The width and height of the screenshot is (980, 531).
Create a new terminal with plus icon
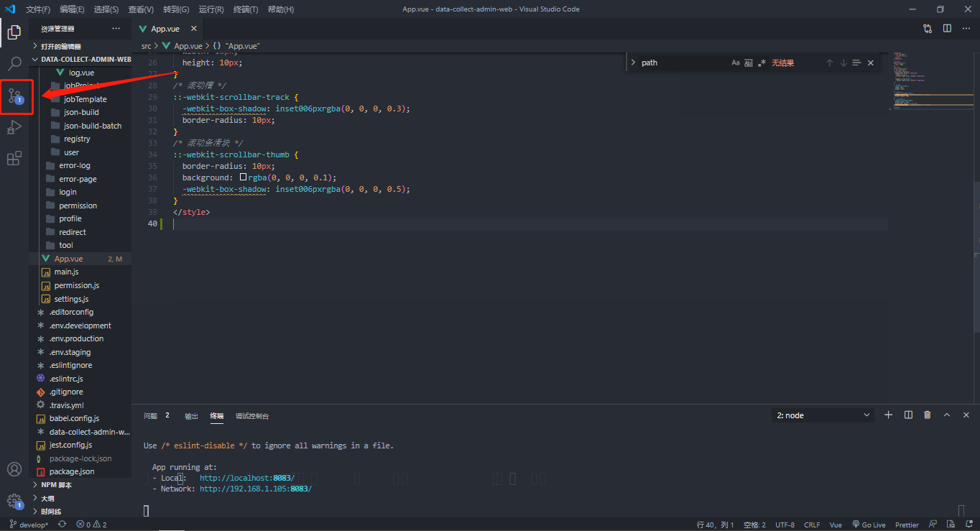[x=889, y=415]
